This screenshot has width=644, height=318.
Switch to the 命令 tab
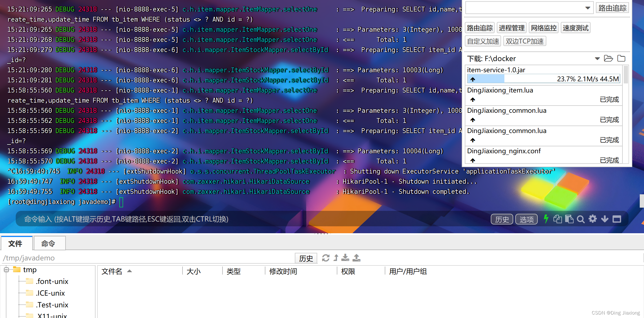pyautogui.click(x=48, y=243)
